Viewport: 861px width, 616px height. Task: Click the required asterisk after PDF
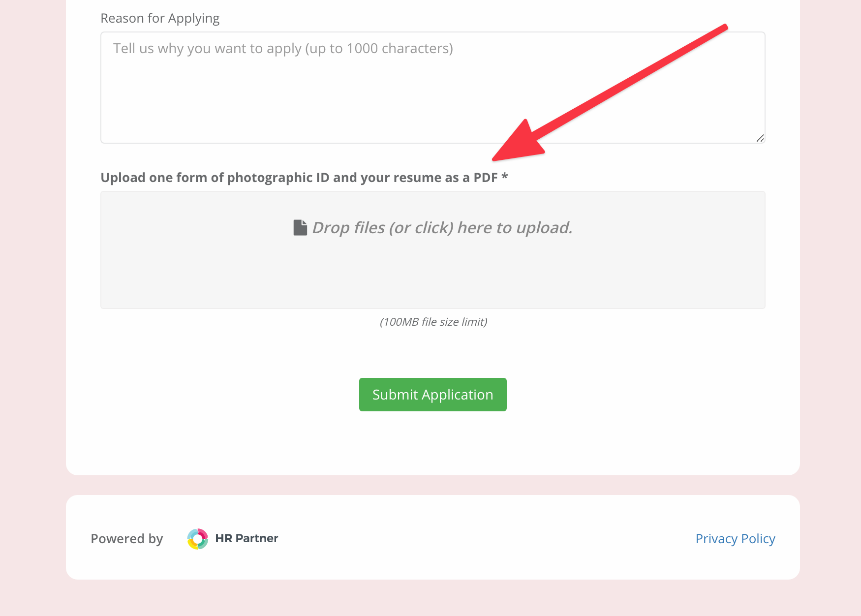coord(505,176)
